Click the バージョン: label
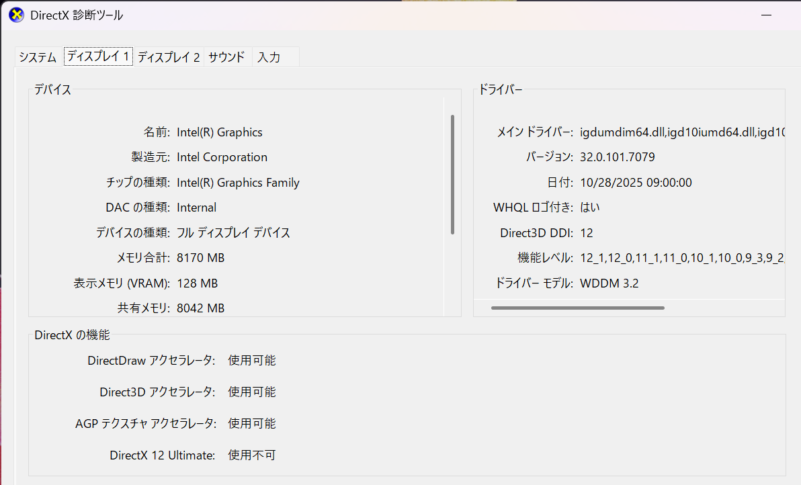 pos(550,157)
